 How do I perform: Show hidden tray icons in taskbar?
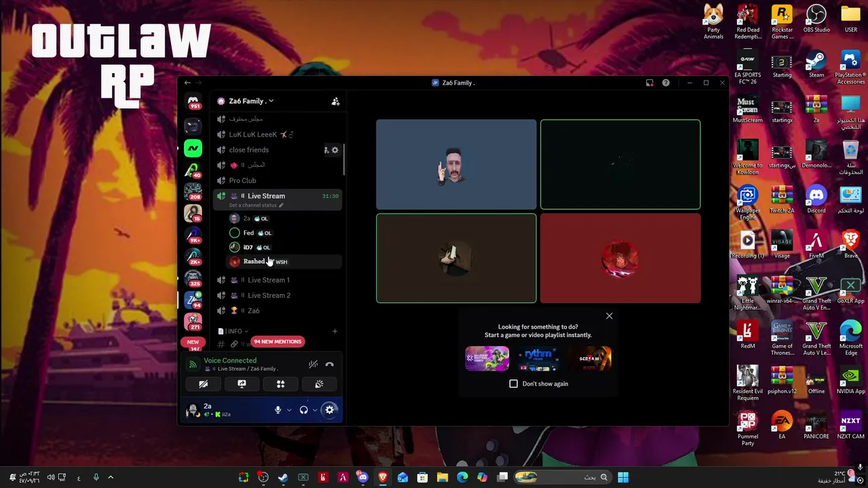pyautogui.click(x=111, y=477)
